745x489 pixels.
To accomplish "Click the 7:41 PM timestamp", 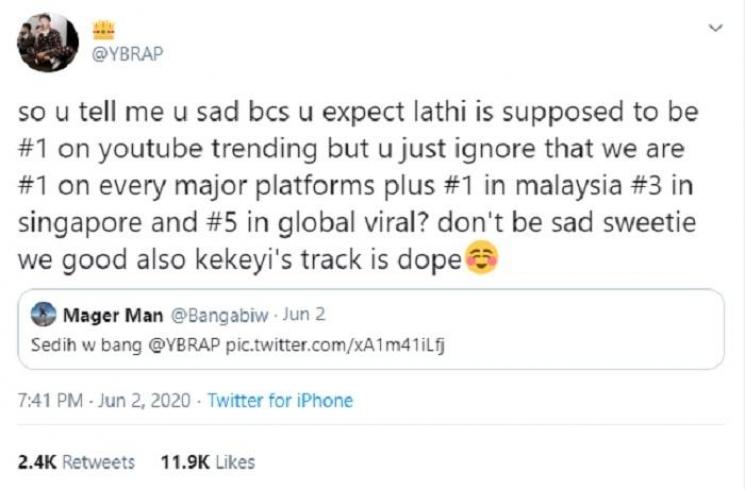I will [x=49, y=401].
